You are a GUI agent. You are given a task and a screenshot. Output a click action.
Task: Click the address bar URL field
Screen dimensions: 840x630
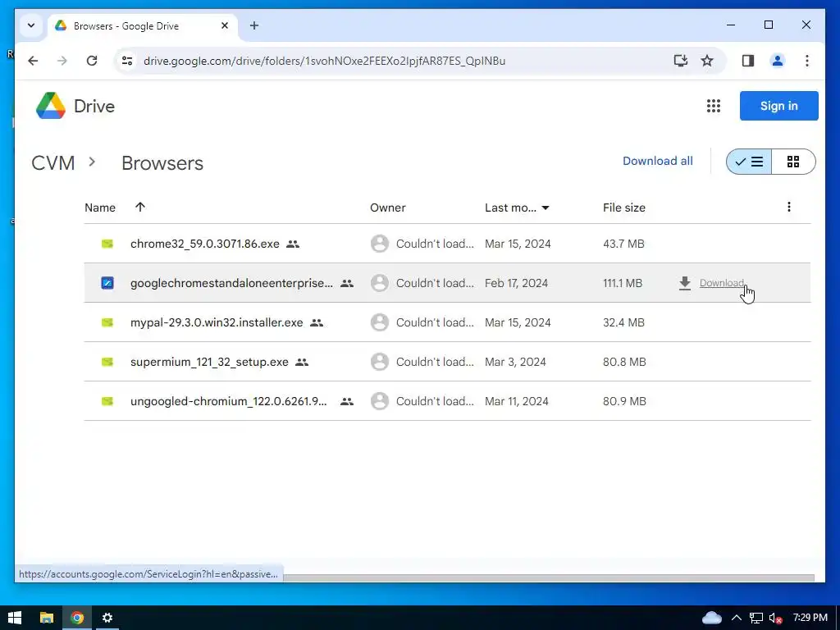click(x=324, y=61)
